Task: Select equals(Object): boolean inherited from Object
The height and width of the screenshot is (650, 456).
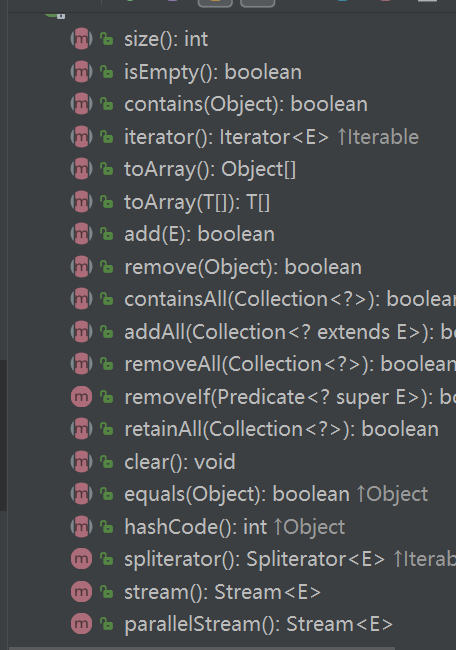Action: click(237, 494)
